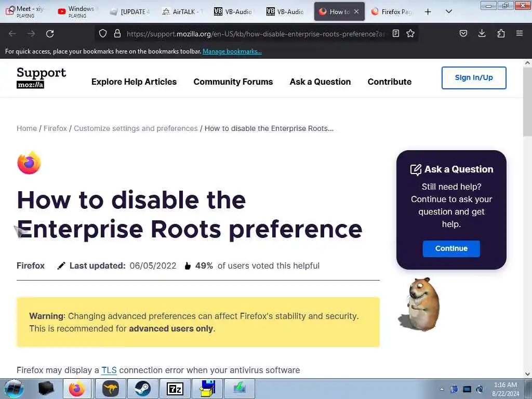Click the site security padlock icon
532x399 pixels.
click(x=117, y=34)
